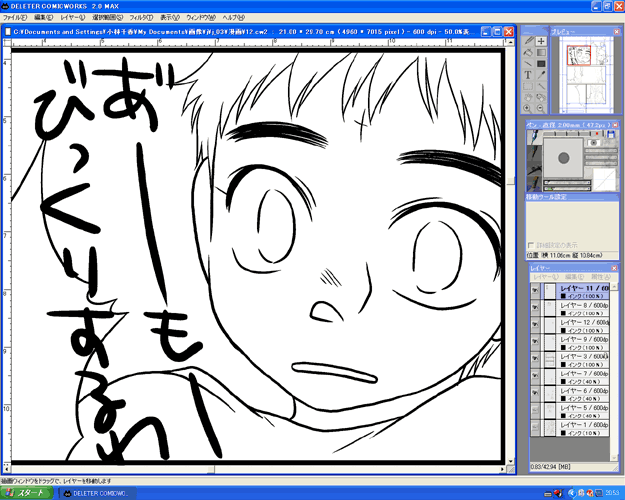The image size is (625, 500).
Task: Show layer 5 via its visibility box
Action: pyautogui.click(x=535, y=411)
